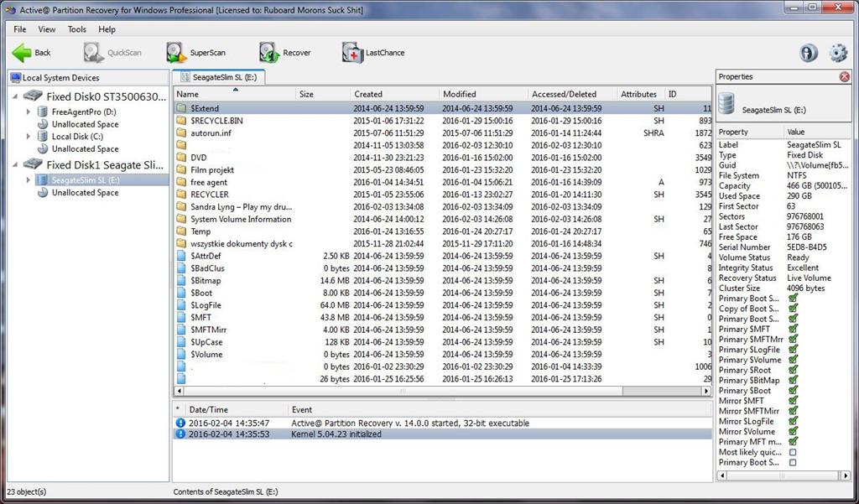The image size is (859, 504).
Task: Click the $Boot file icon
Action: coord(181,293)
